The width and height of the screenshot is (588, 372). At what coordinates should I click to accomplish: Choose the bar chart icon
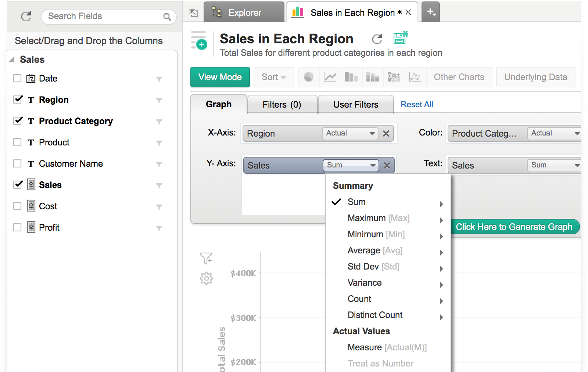tap(351, 77)
